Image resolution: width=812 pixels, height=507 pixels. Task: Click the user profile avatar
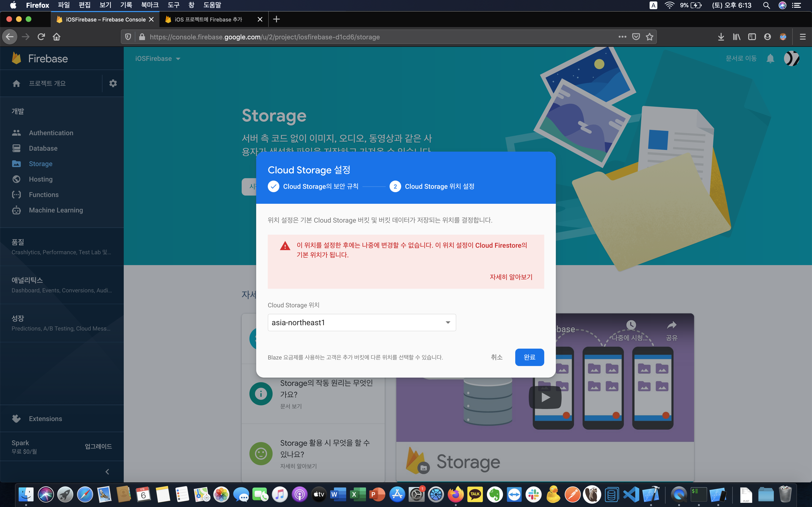click(791, 59)
